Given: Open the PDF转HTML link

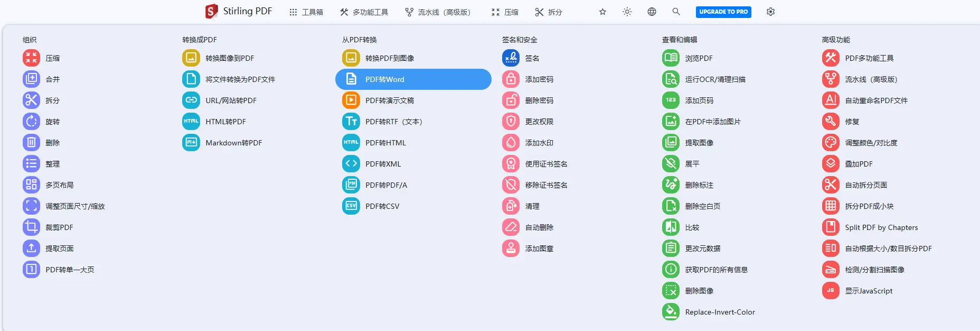Looking at the screenshot, I should tap(386, 143).
